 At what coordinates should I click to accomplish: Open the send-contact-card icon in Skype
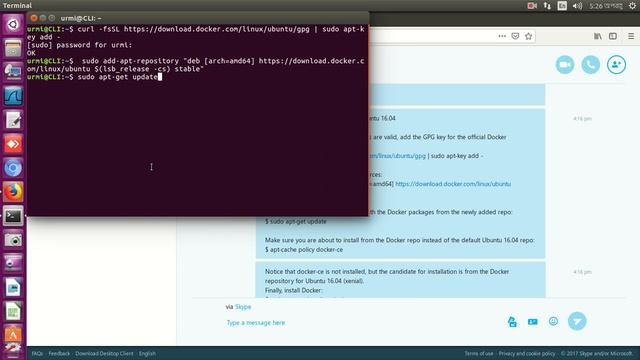point(533,322)
